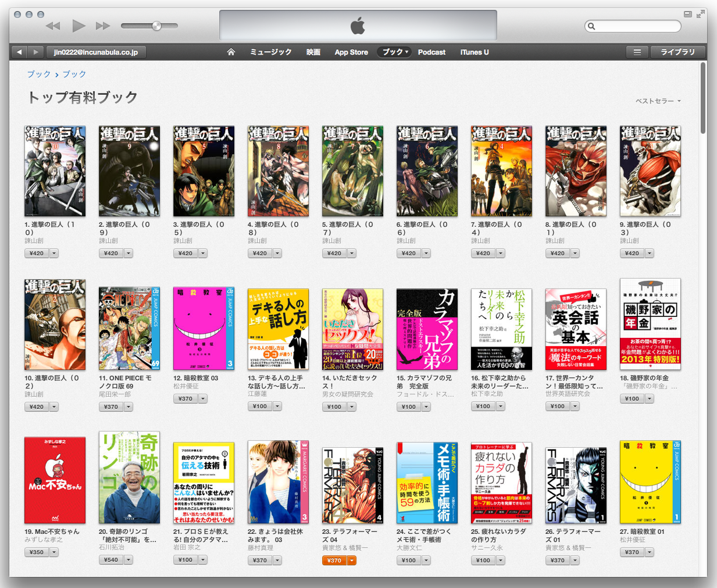Expand price dropdown for Mac不安ちゃん
This screenshot has width=717, height=588.
[54, 553]
